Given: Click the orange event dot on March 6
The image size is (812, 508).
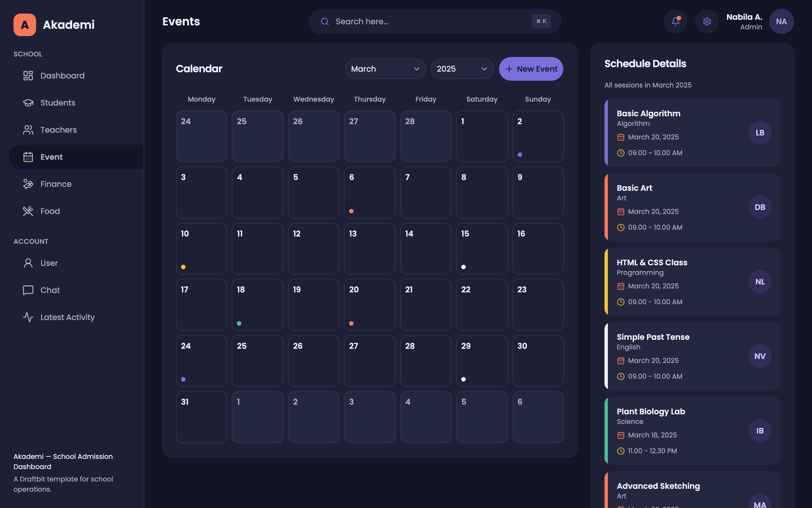Looking at the screenshot, I should (x=351, y=211).
